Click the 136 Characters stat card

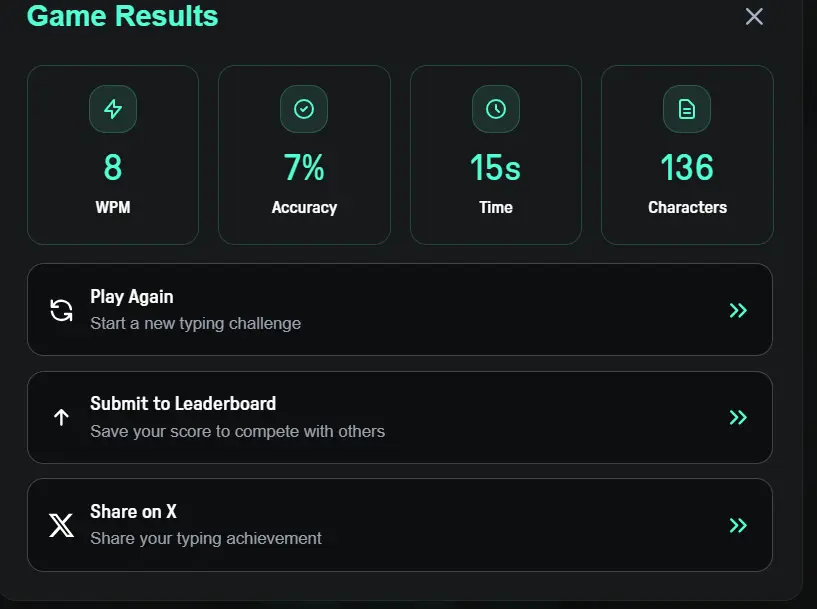[x=687, y=155]
